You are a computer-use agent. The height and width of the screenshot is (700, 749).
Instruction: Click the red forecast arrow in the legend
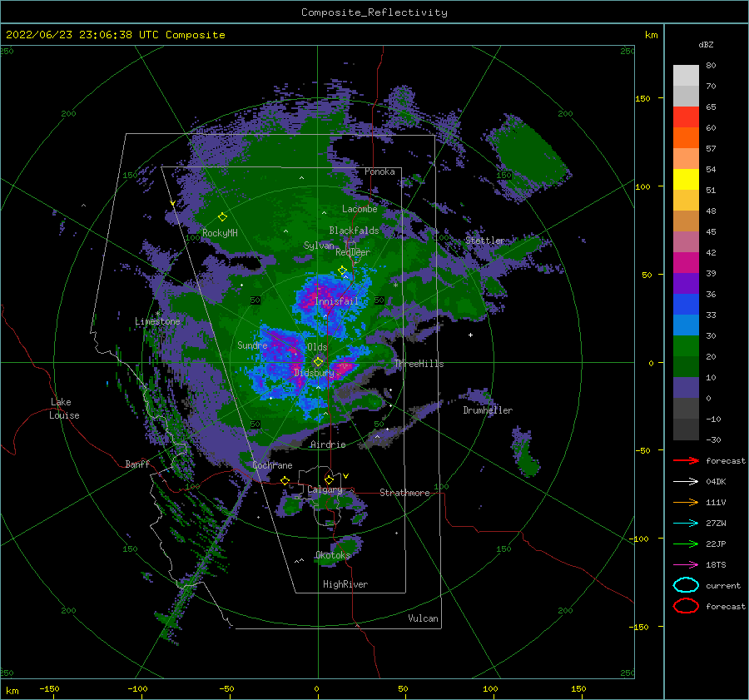click(x=686, y=460)
